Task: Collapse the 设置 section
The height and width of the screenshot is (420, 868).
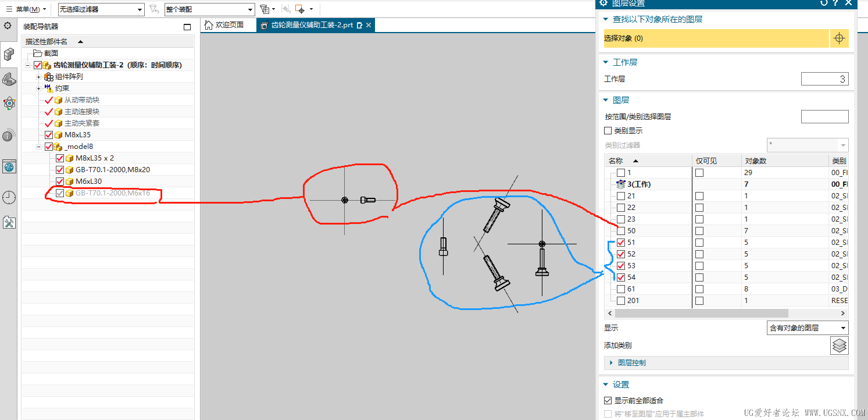Action: 606,385
